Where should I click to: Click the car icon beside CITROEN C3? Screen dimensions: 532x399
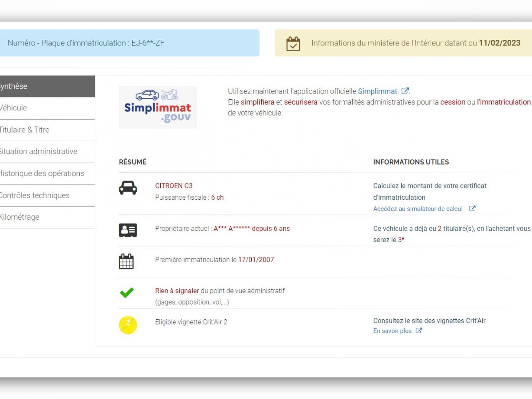click(x=128, y=188)
